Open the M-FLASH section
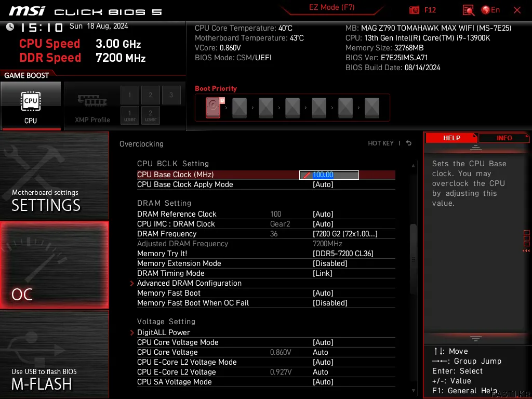The width and height of the screenshot is (532, 399). click(54, 354)
